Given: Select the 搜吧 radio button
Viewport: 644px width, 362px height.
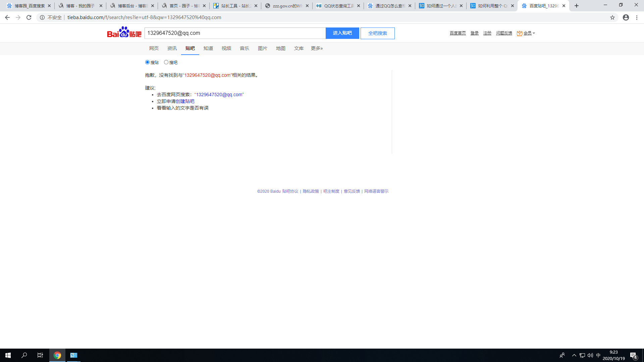Looking at the screenshot, I should (166, 62).
